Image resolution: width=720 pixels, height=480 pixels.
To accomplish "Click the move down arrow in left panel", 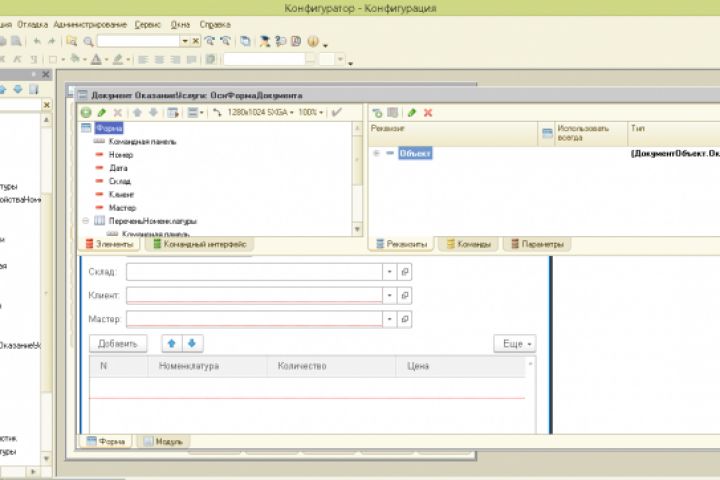I will pyautogui.click(x=18, y=90).
